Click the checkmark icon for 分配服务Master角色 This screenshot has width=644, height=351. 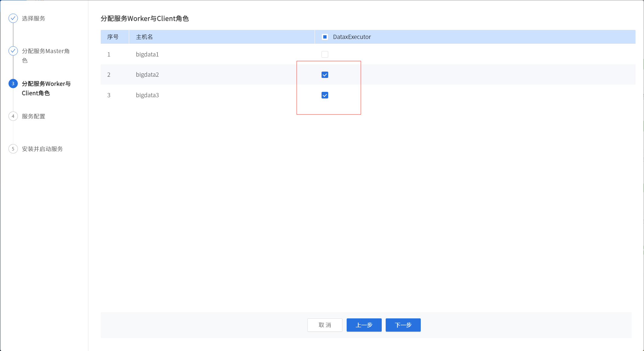pos(13,51)
